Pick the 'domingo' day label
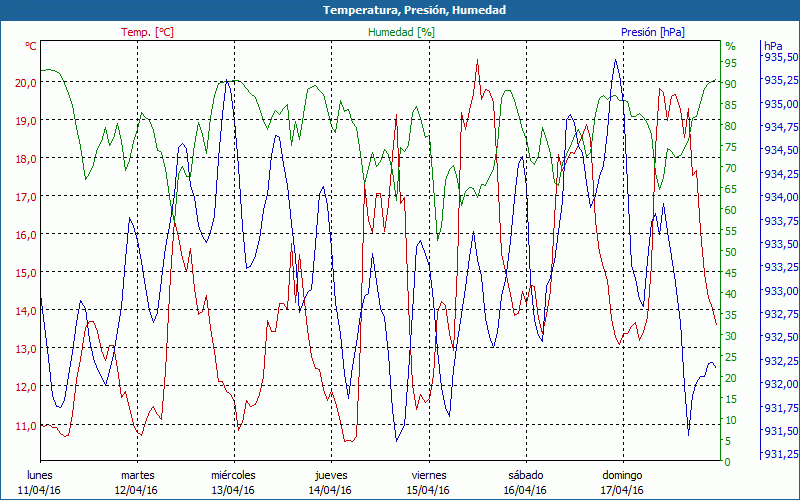 coord(622,475)
